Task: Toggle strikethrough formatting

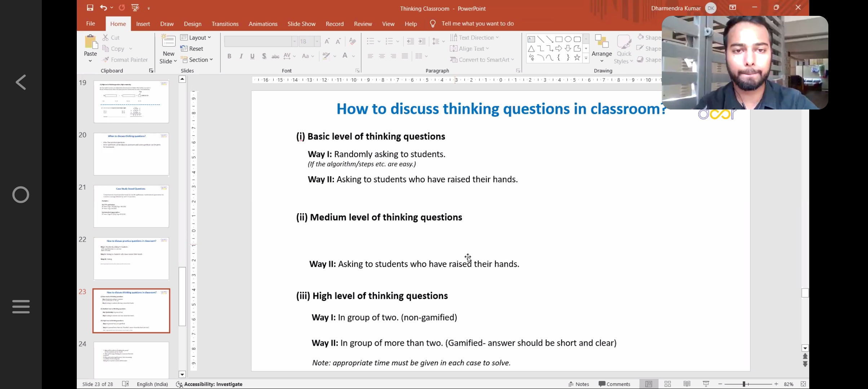Action: pos(275,56)
